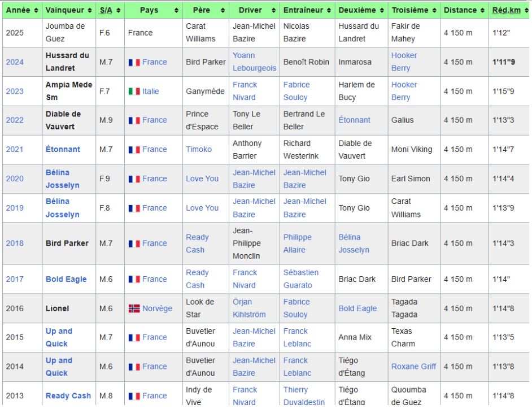Click sort arrows icon in Année header
The width and height of the screenshot is (532, 409).
(36, 10)
